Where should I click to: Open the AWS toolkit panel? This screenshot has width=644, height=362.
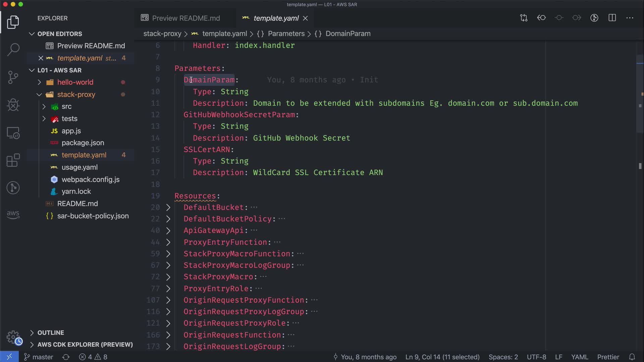(13, 215)
